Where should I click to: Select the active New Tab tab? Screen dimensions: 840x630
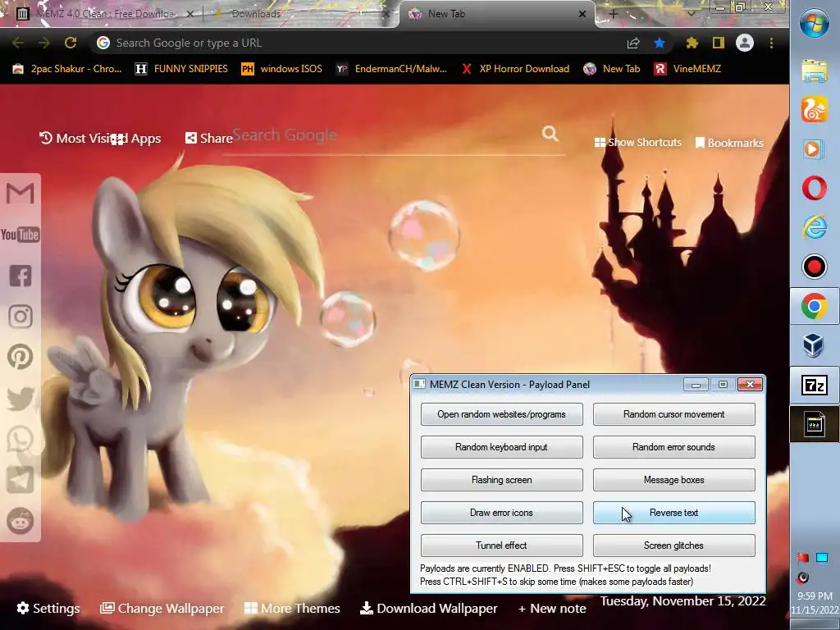[497, 14]
